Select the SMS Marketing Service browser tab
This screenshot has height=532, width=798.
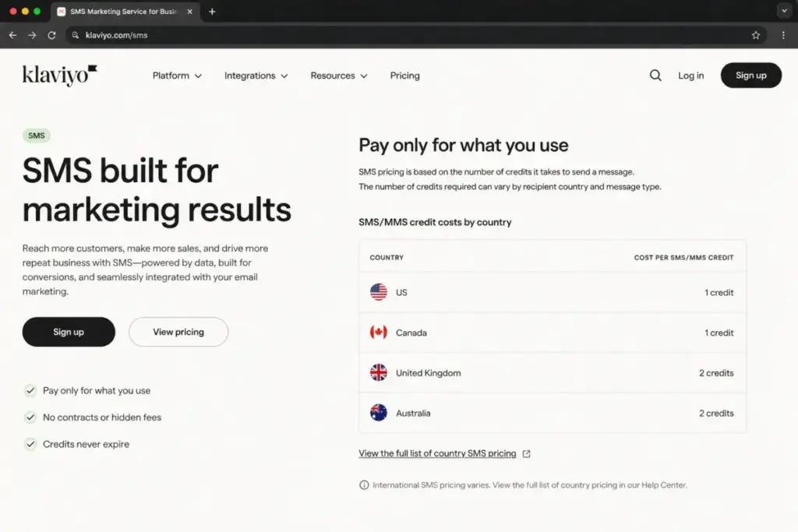pyautogui.click(x=125, y=11)
